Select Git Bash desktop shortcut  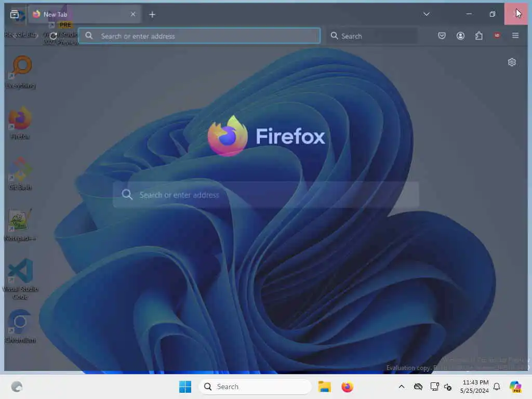(20, 174)
